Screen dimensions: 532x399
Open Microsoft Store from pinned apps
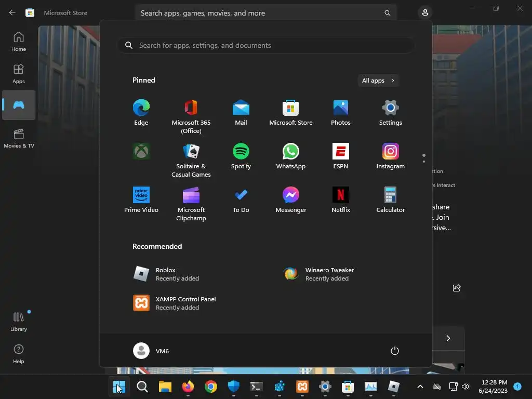291,113
